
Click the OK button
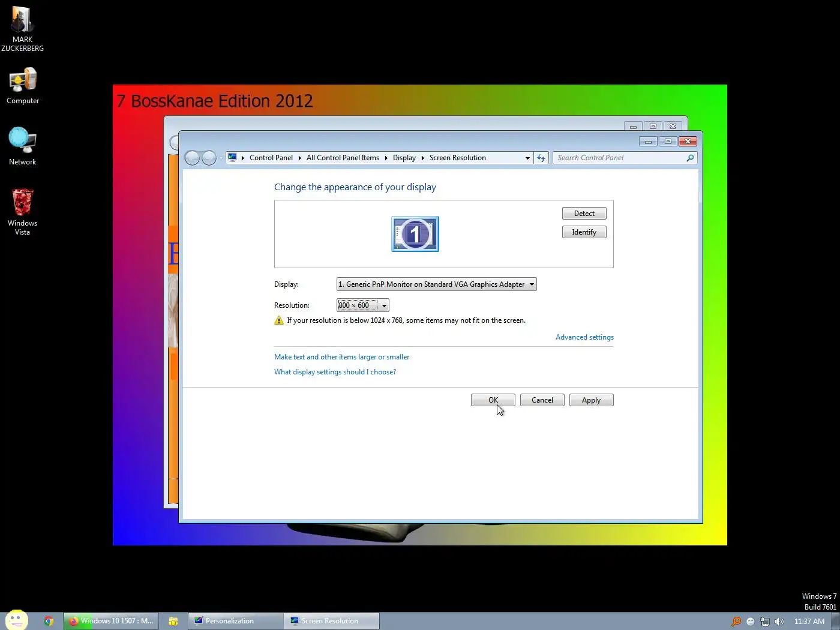tap(493, 400)
